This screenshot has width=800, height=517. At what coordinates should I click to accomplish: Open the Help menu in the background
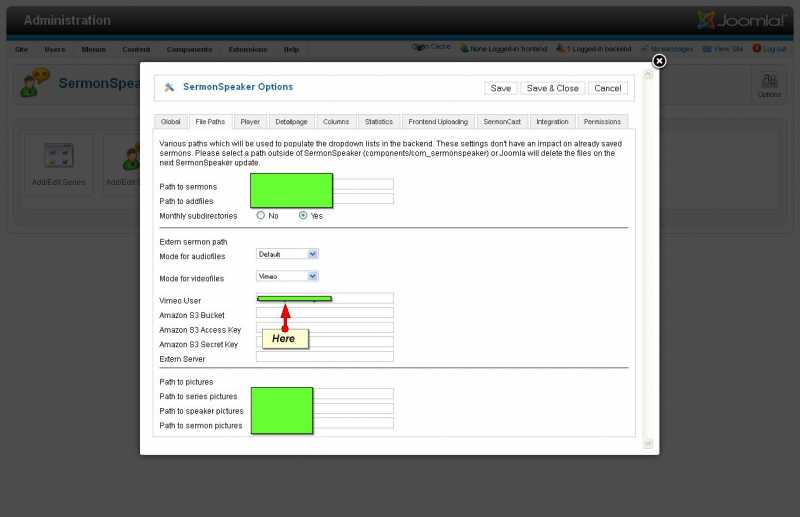pos(291,50)
